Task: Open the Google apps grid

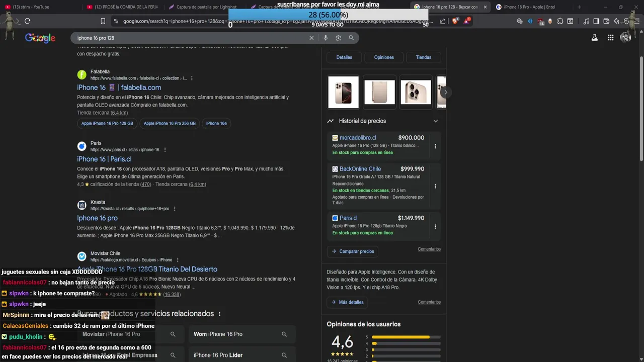Action: coord(610,38)
